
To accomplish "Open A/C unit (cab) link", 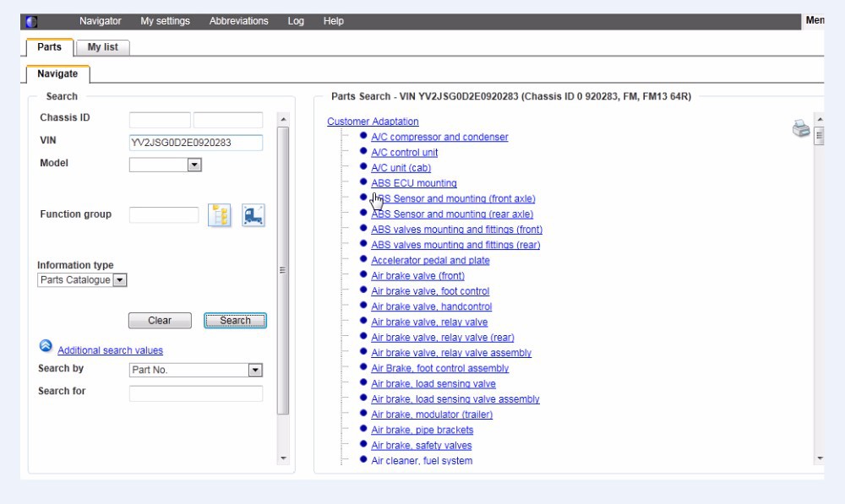I will pyautogui.click(x=401, y=168).
